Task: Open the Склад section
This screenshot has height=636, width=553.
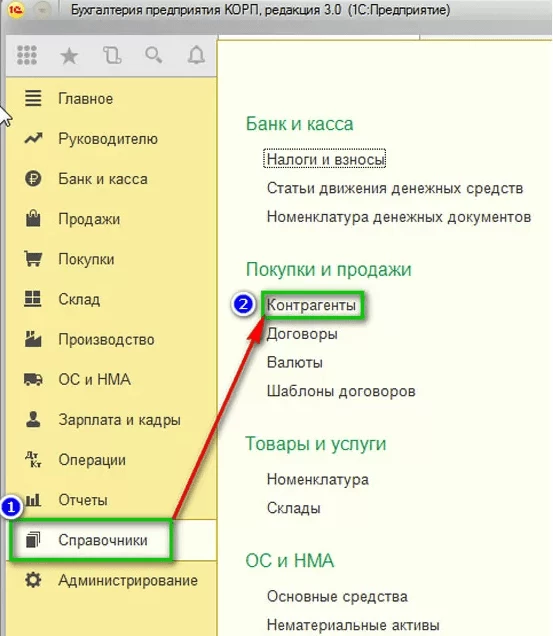Action: tap(79, 299)
